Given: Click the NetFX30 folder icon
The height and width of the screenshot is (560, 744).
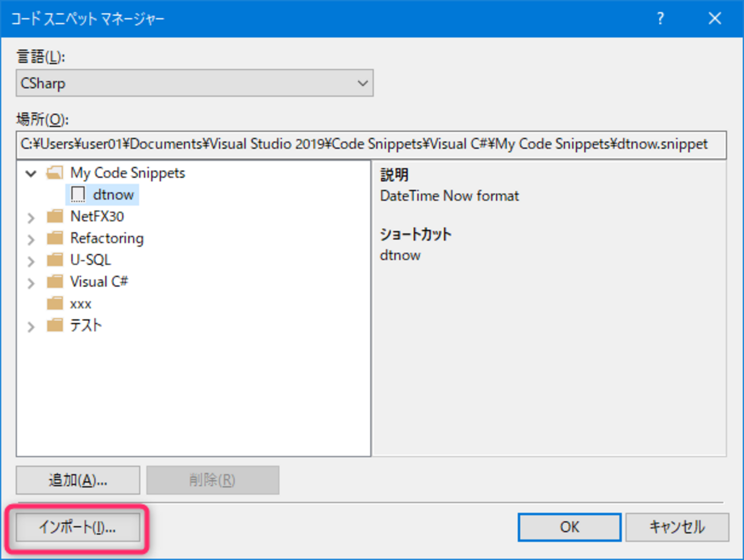Looking at the screenshot, I should coord(55,217).
